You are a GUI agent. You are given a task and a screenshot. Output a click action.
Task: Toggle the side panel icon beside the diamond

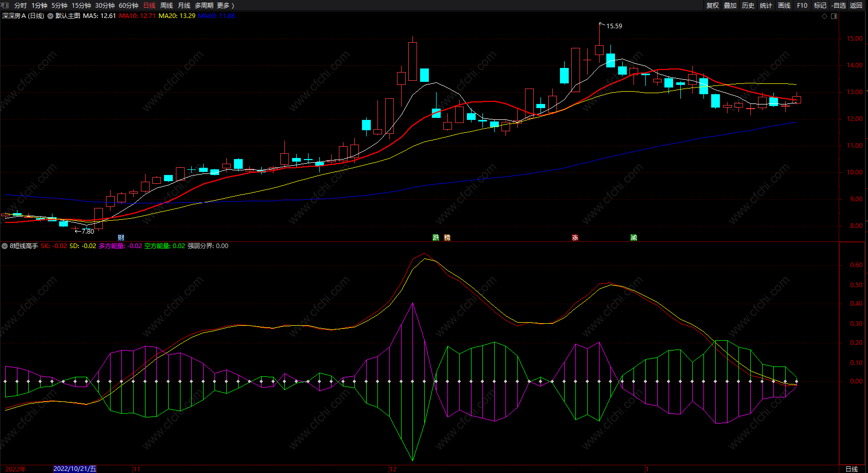834,16
